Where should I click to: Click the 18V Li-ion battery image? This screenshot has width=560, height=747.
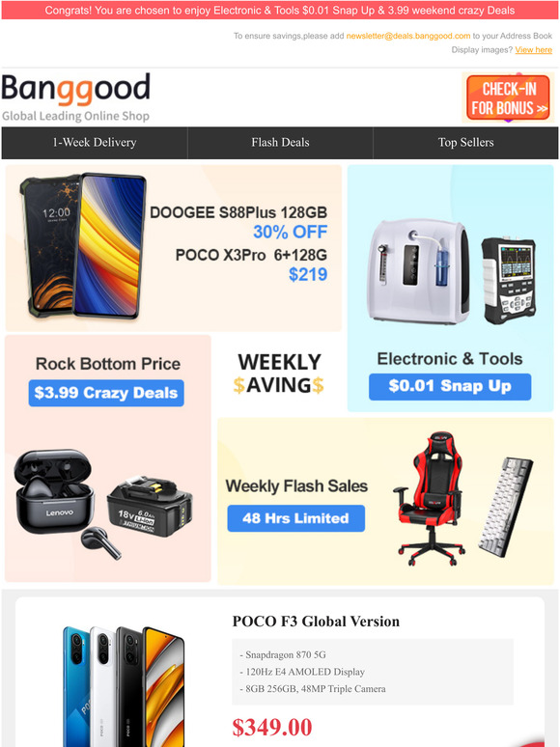coord(150,507)
